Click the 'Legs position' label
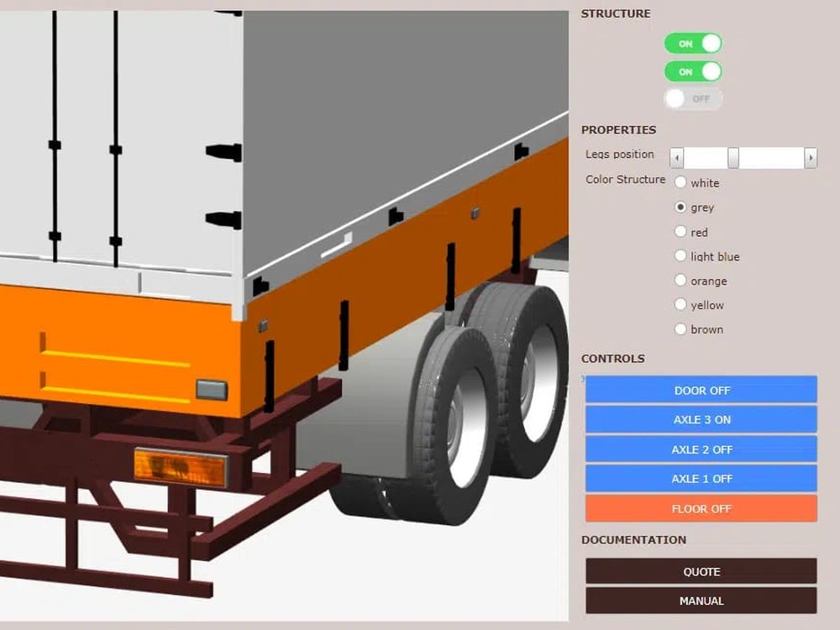The width and height of the screenshot is (840, 630). point(619,155)
